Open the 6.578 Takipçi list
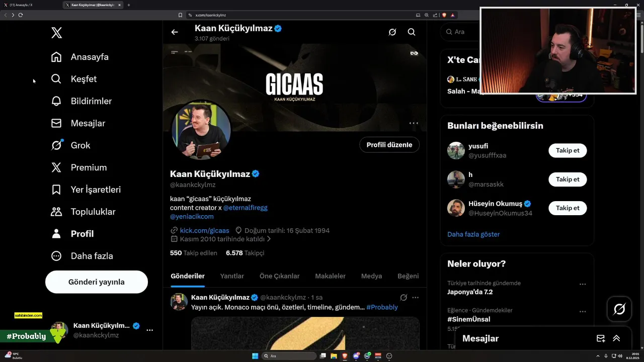This screenshot has height=362, width=644. [245, 253]
